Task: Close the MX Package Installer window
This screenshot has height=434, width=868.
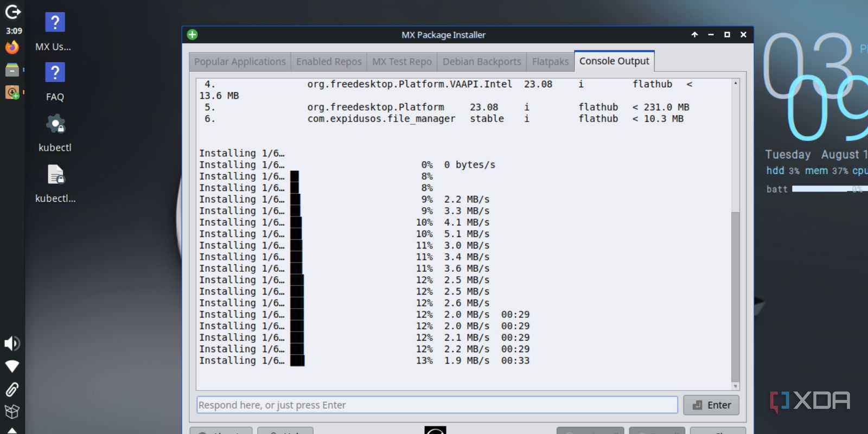Action: click(743, 35)
